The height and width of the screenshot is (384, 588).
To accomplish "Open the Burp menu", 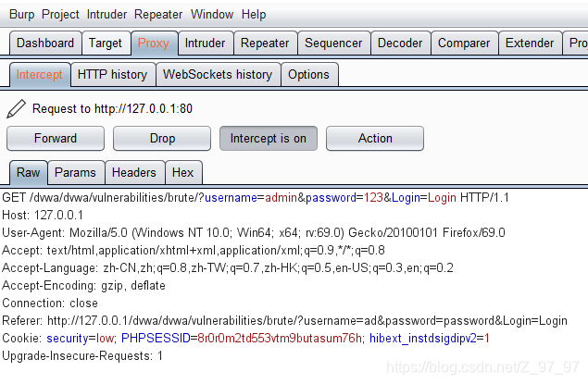I will pyautogui.click(x=21, y=14).
